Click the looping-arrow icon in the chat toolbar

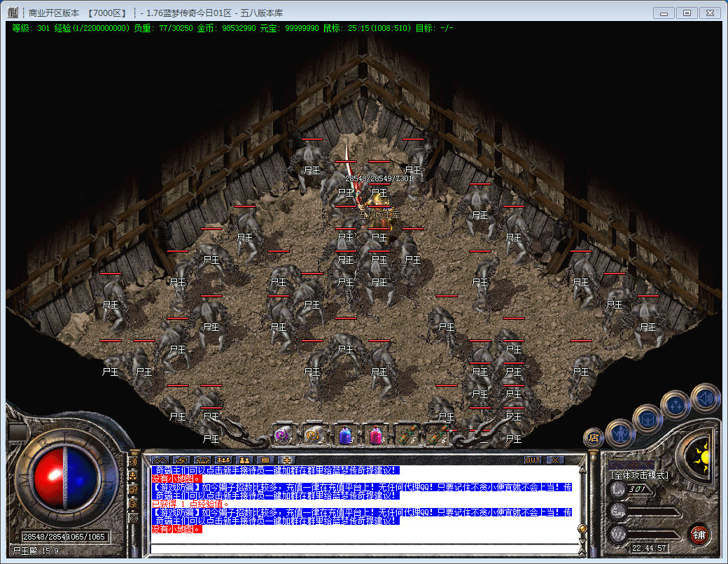pyautogui.click(x=181, y=460)
